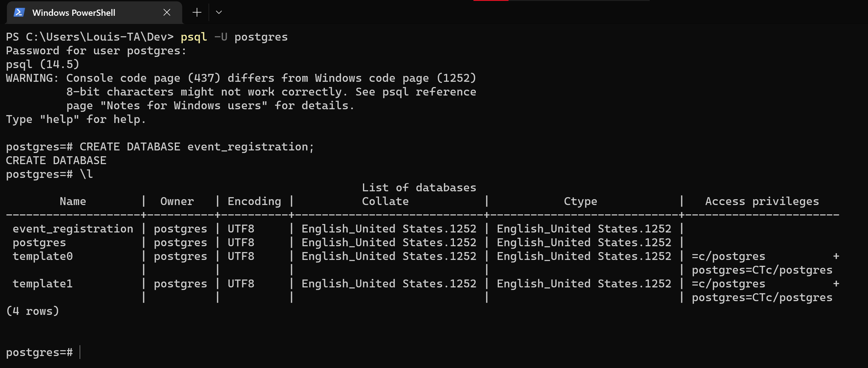Viewport: 868px width, 368px height.
Task: Click the Owner column header
Action: pos(177,201)
